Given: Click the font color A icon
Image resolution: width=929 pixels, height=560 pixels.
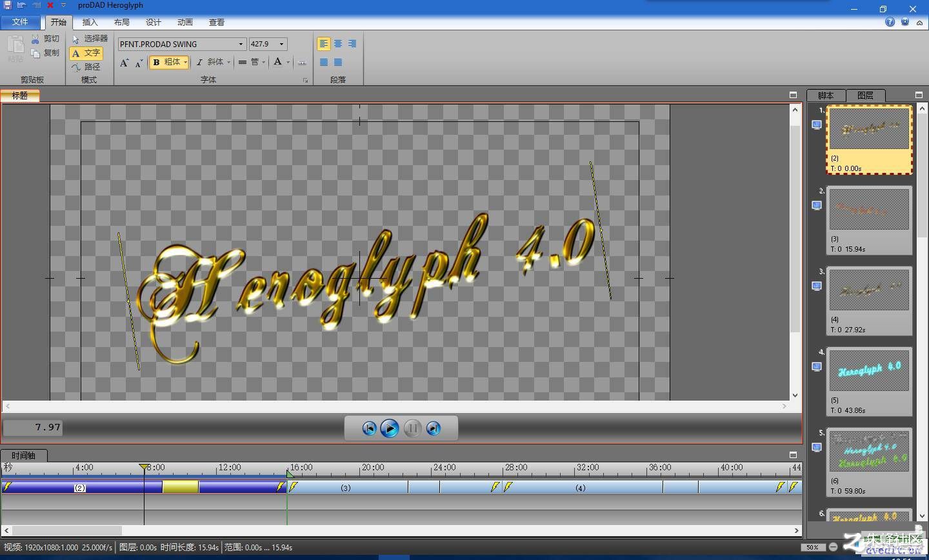Looking at the screenshot, I should [277, 62].
